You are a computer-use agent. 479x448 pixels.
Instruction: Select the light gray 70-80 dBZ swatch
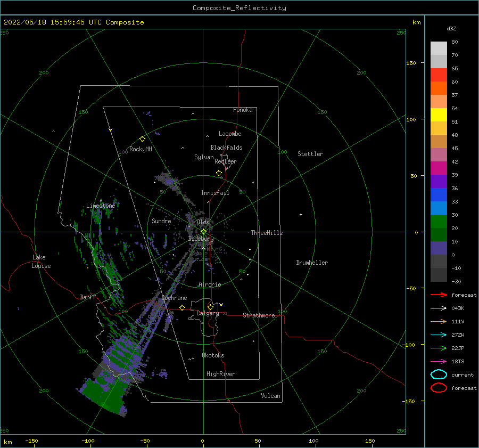pos(439,48)
